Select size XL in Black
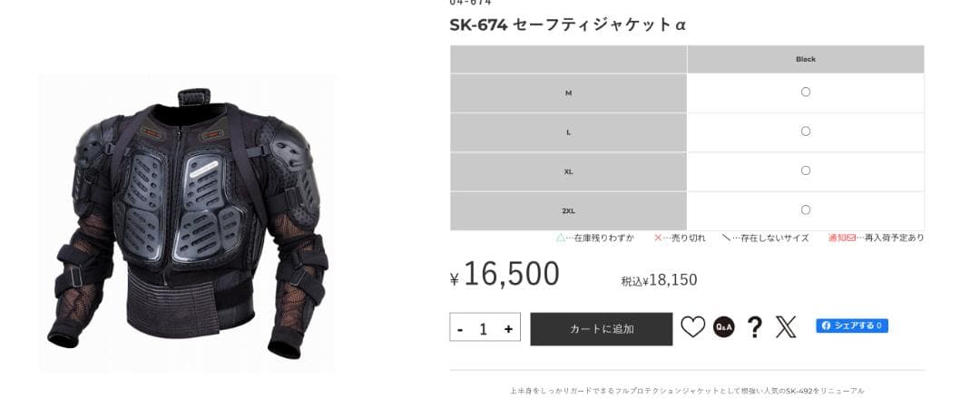Viewport: 980px width, 398px height. tap(806, 170)
